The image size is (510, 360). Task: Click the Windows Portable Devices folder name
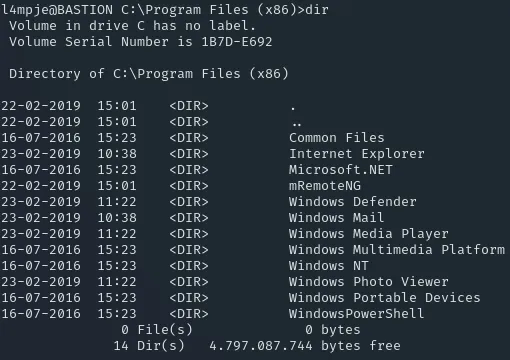point(385,298)
